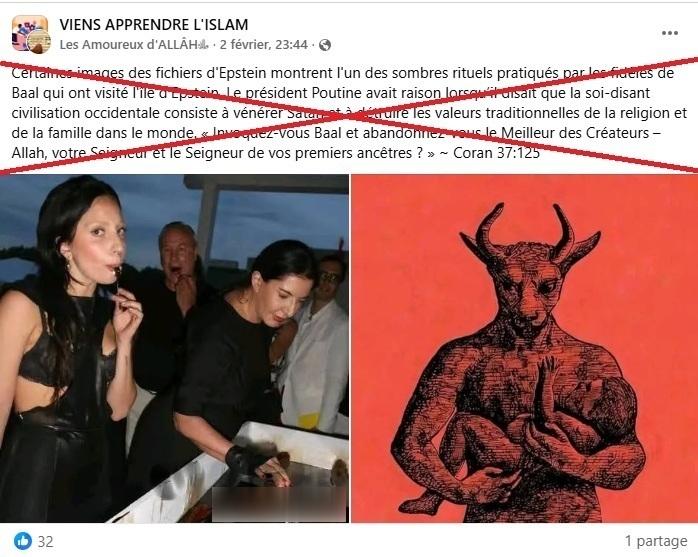698x557 pixels.
Task: Open the post timestamp 2 février, 23:44
Action: tap(264, 45)
